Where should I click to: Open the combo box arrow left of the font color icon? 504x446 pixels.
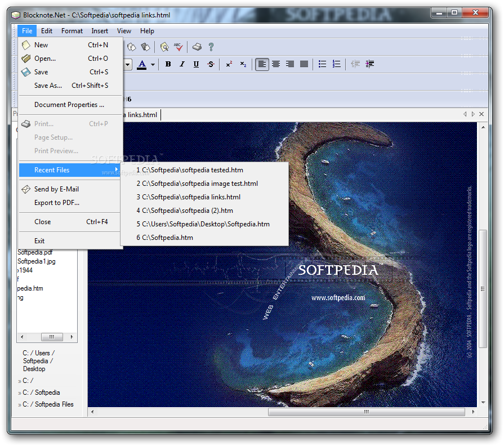coord(128,65)
